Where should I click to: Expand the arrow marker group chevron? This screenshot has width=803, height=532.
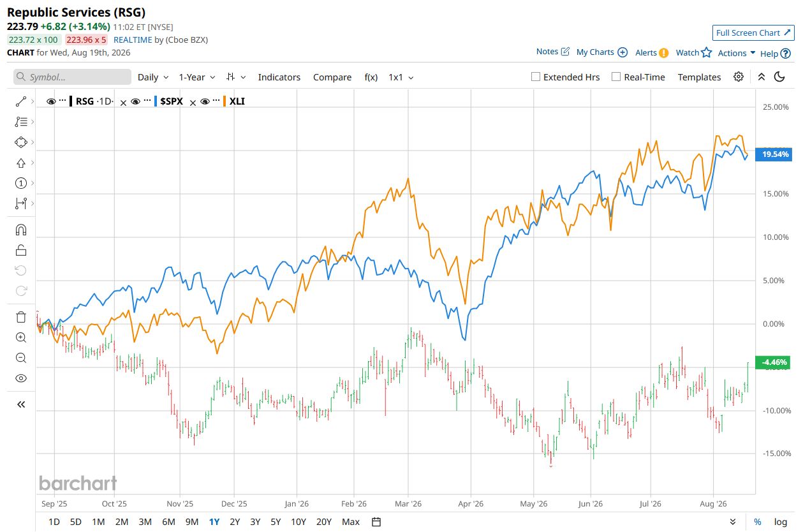33,163
